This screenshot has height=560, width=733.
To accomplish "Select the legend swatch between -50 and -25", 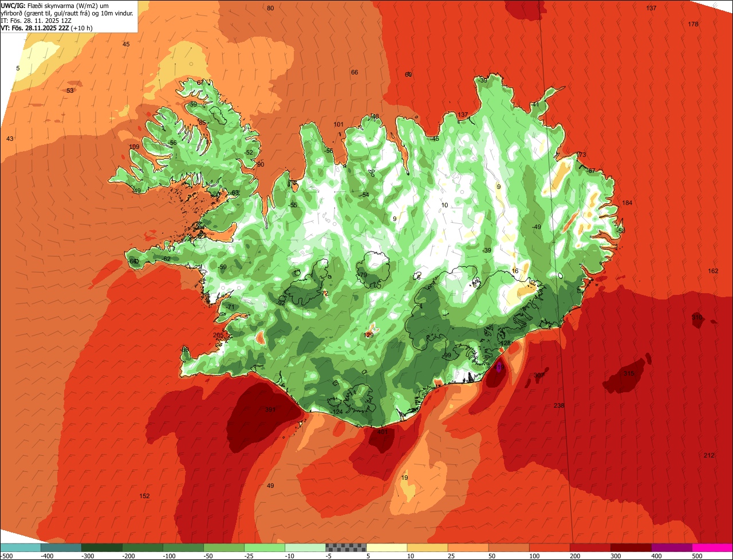I will [x=224, y=547].
